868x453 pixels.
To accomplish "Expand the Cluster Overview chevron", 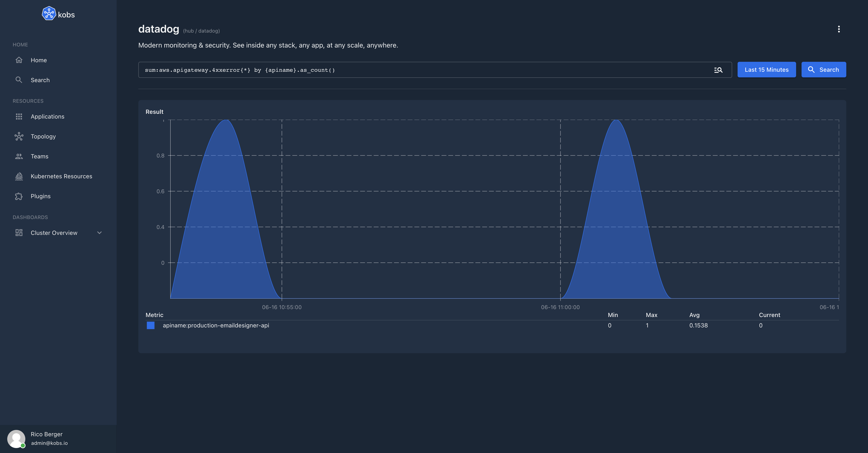I will [99, 233].
